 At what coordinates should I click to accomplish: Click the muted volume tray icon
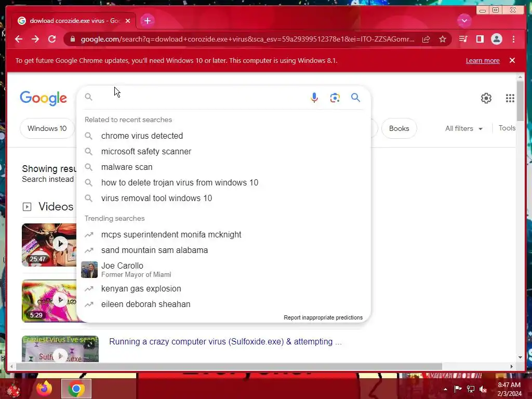coord(483,389)
